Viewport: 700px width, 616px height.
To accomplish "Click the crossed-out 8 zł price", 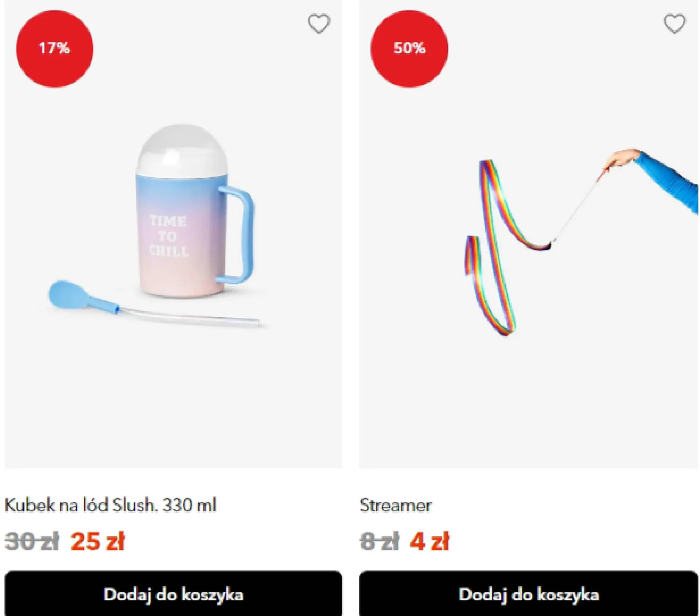I will tap(380, 541).
